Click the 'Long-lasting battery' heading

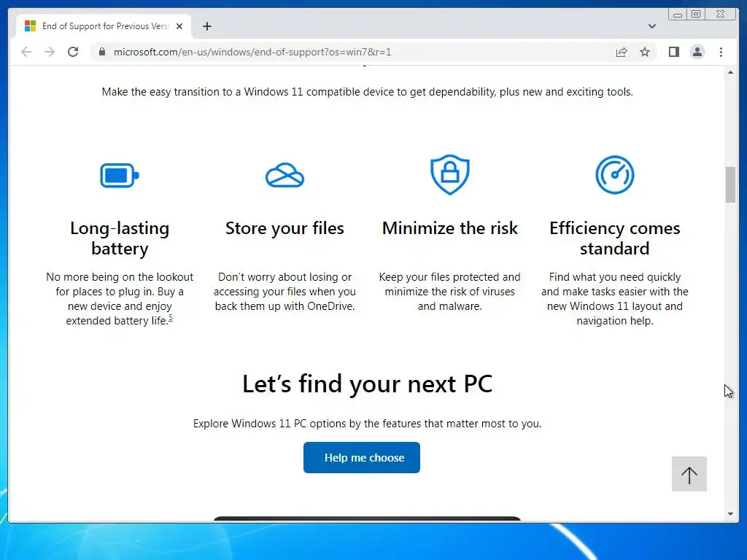(x=120, y=238)
